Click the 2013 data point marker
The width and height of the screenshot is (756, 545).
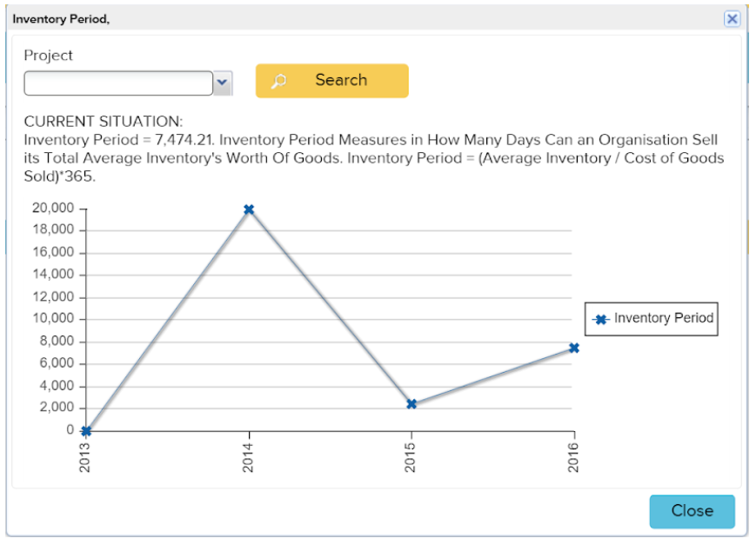point(85,429)
